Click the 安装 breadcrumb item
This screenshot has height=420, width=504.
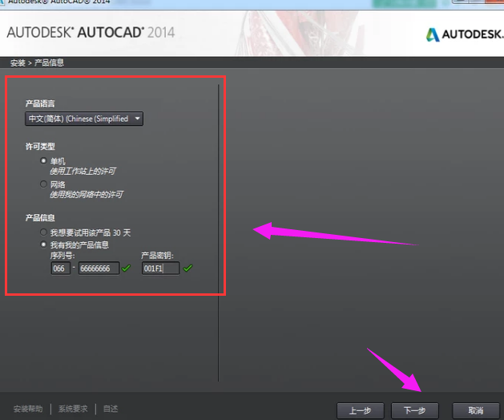click(17, 63)
